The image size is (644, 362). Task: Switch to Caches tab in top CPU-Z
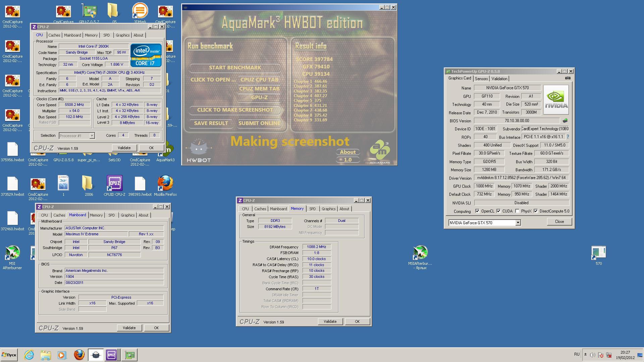[54, 35]
